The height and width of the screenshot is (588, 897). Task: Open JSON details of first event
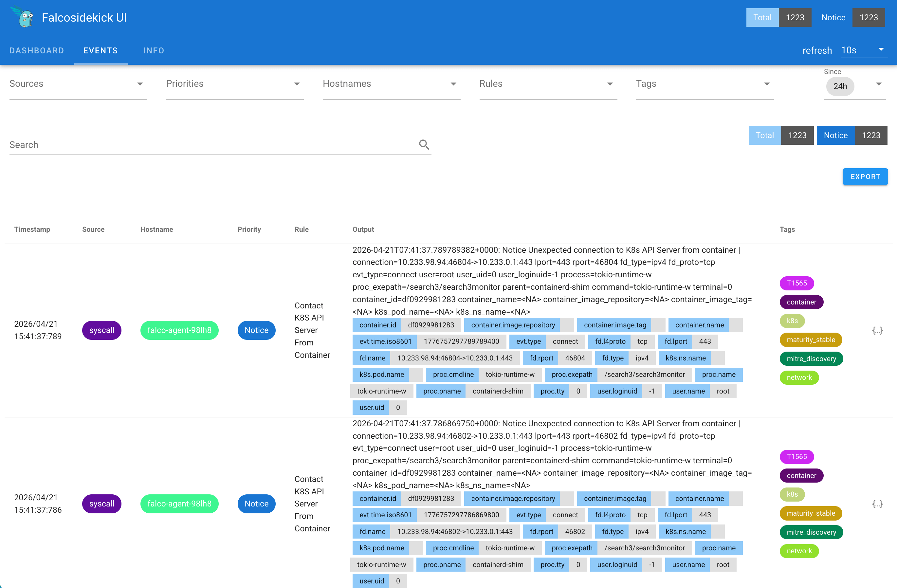point(877,331)
